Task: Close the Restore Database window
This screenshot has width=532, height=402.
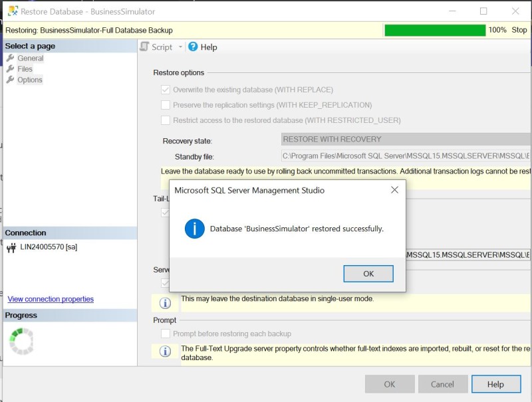Action: coord(515,11)
